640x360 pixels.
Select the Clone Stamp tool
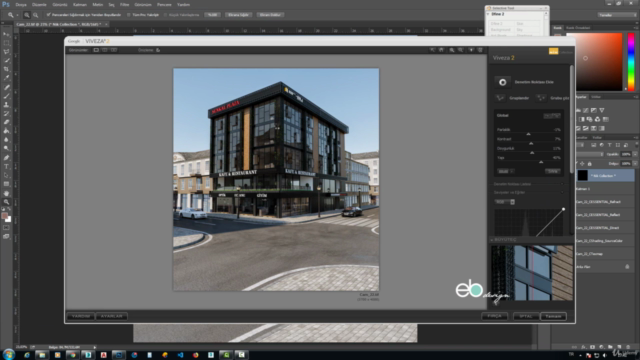pyautogui.click(x=6, y=105)
